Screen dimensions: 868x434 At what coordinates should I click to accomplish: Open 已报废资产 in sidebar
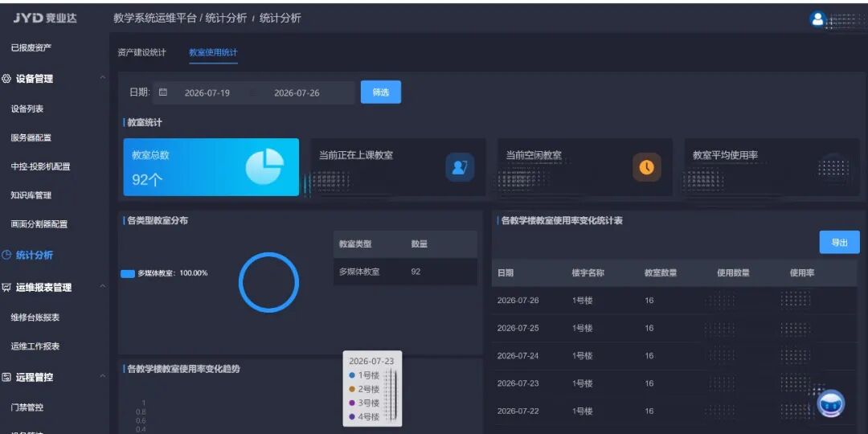[x=31, y=47]
